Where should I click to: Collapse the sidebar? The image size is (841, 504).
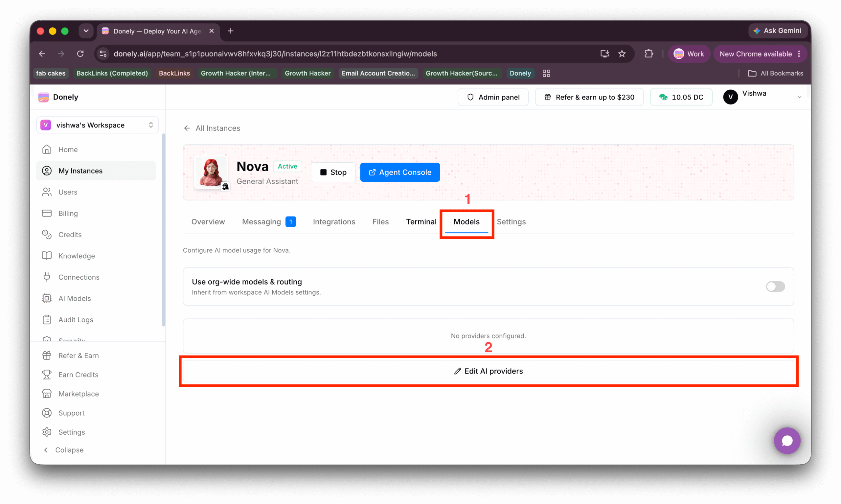(63, 450)
